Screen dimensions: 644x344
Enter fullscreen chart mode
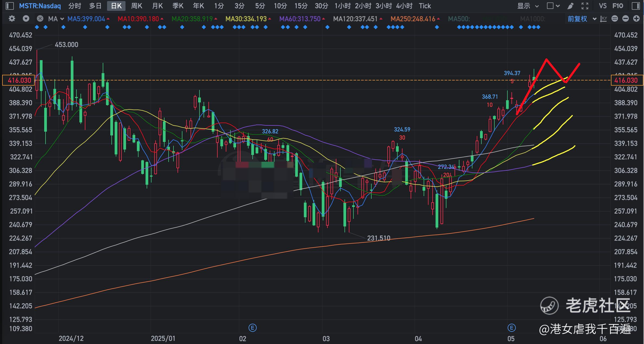tap(585, 6)
